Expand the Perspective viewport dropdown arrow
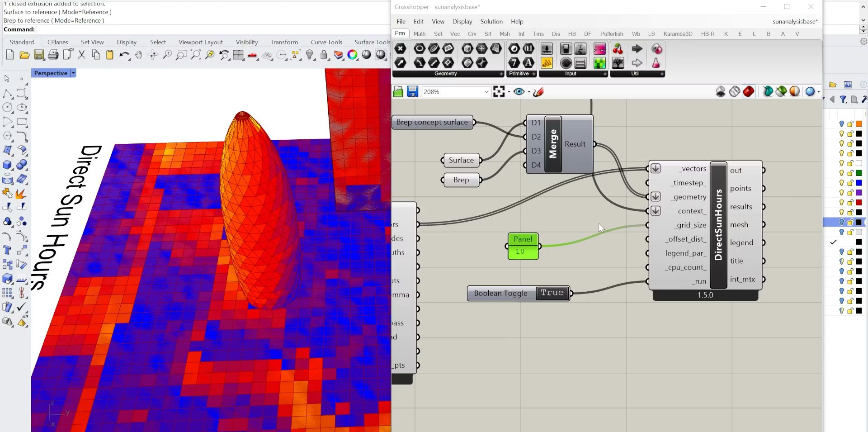 click(73, 73)
